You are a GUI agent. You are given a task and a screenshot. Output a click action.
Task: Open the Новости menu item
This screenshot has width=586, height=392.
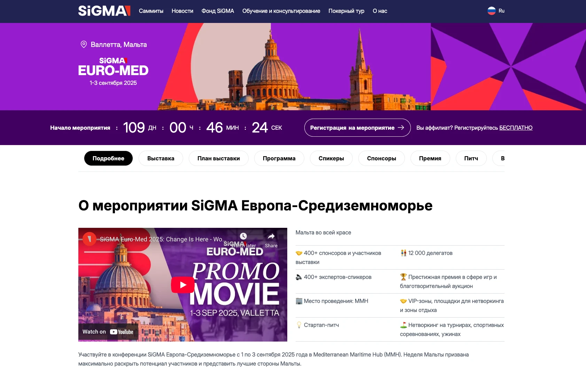point(182,11)
